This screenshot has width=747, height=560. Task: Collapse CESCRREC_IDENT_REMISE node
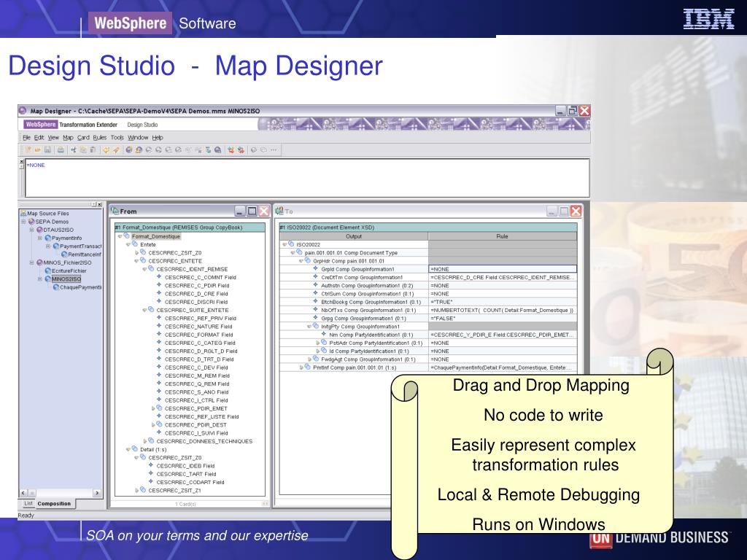(145, 269)
